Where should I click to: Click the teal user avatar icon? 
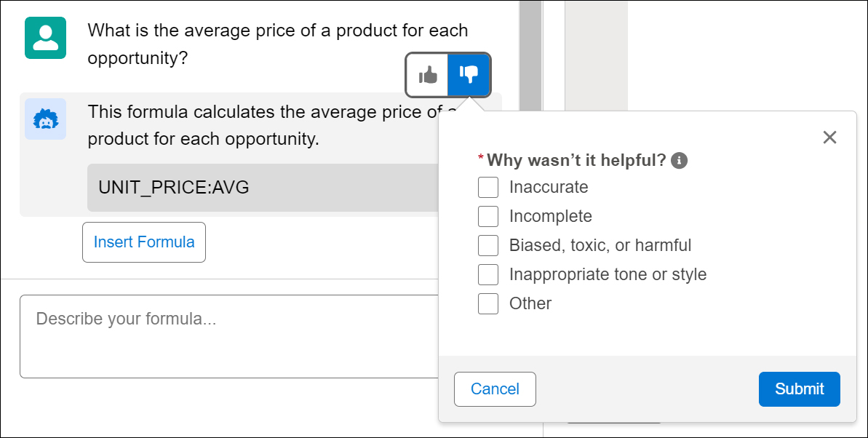click(45, 38)
